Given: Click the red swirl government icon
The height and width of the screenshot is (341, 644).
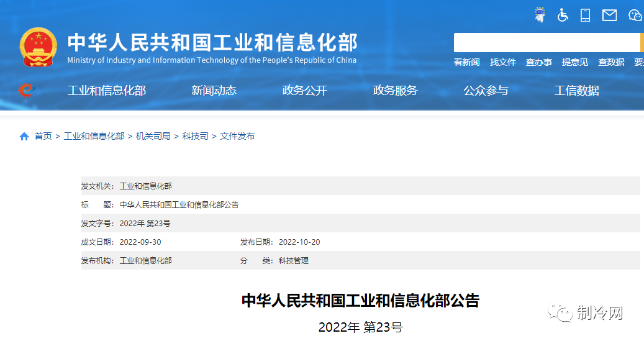Looking at the screenshot, I should tap(26, 90).
